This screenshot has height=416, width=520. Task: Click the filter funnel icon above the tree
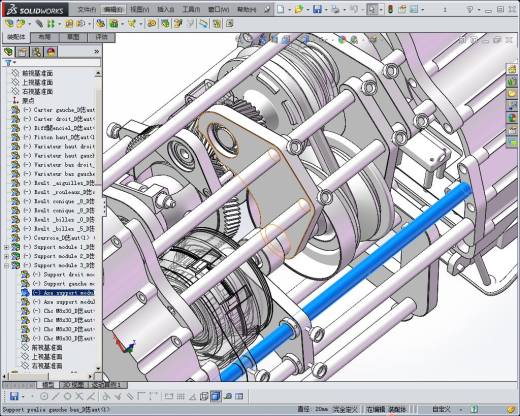(8, 62)
